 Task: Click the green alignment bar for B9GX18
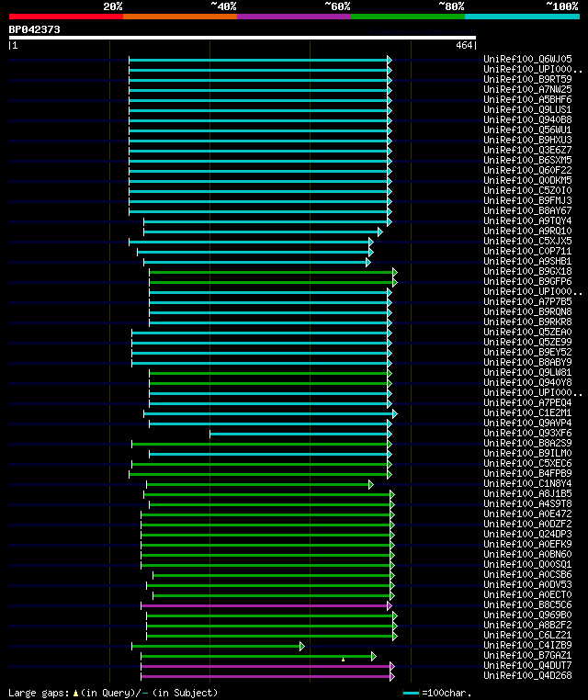pyautogui.click(x=273, y=272)
